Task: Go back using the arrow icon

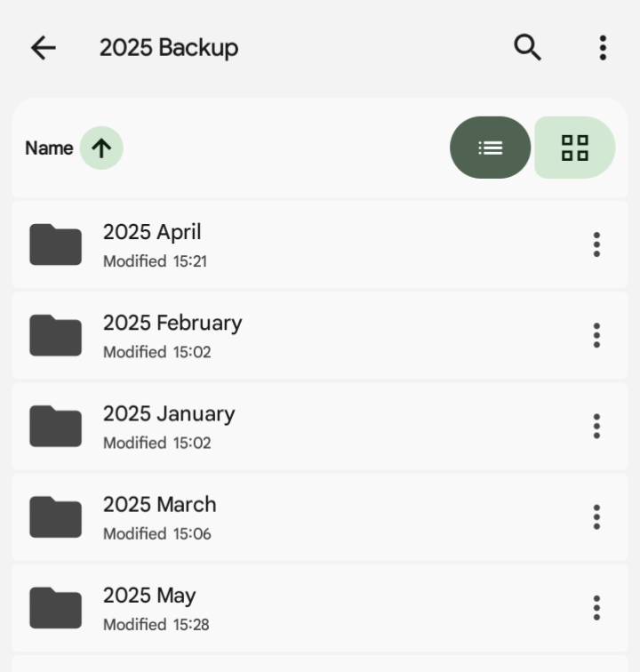Action: pyautogui.click(x=43, y=48)
